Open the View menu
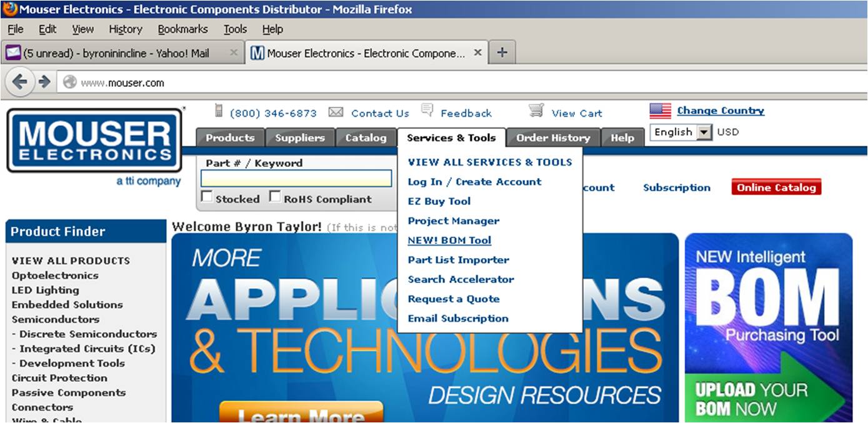 click(x=82, y=29)
